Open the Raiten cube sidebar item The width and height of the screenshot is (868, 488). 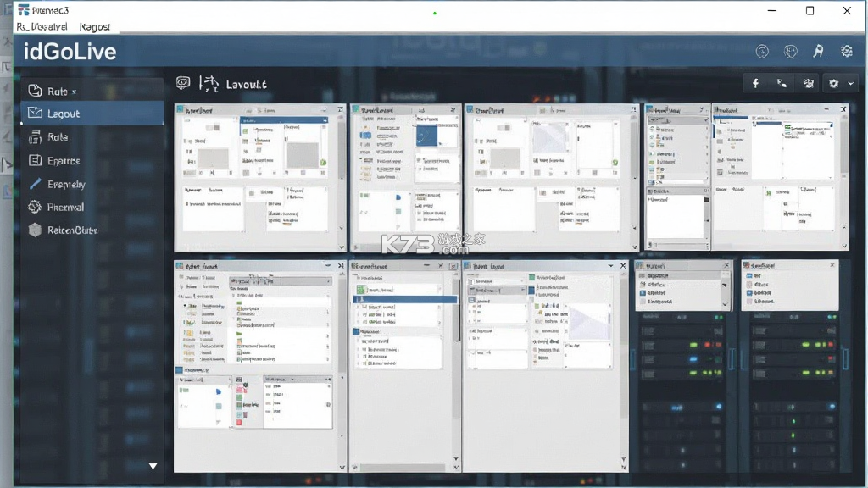point(92,230)
